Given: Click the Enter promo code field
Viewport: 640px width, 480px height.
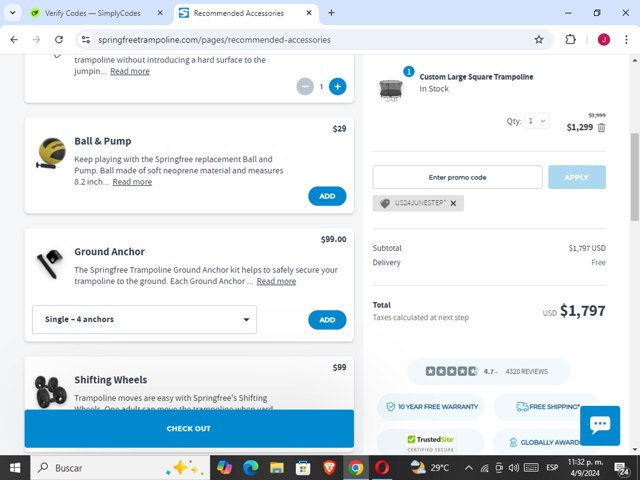Looking at the screenshot, I should [x=457, y=177].
